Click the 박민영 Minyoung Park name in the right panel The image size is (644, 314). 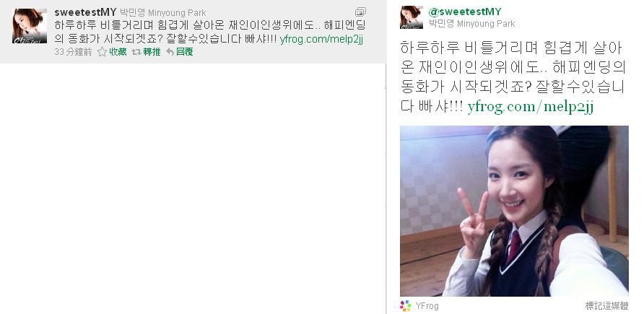pos(472,23)
